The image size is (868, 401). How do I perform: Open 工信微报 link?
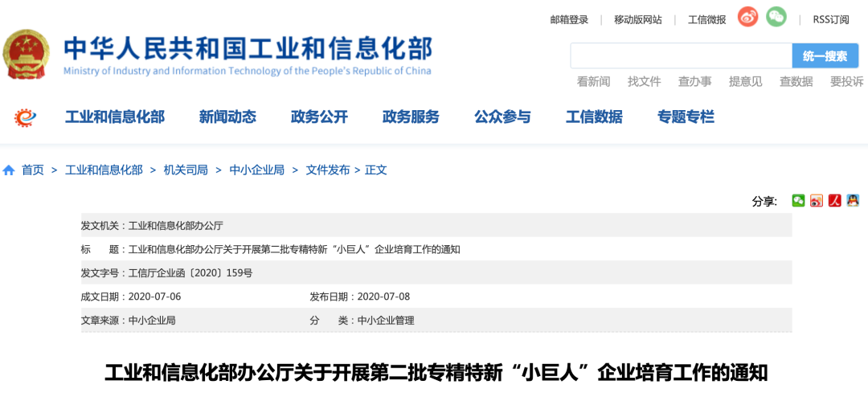pos(707,20)
